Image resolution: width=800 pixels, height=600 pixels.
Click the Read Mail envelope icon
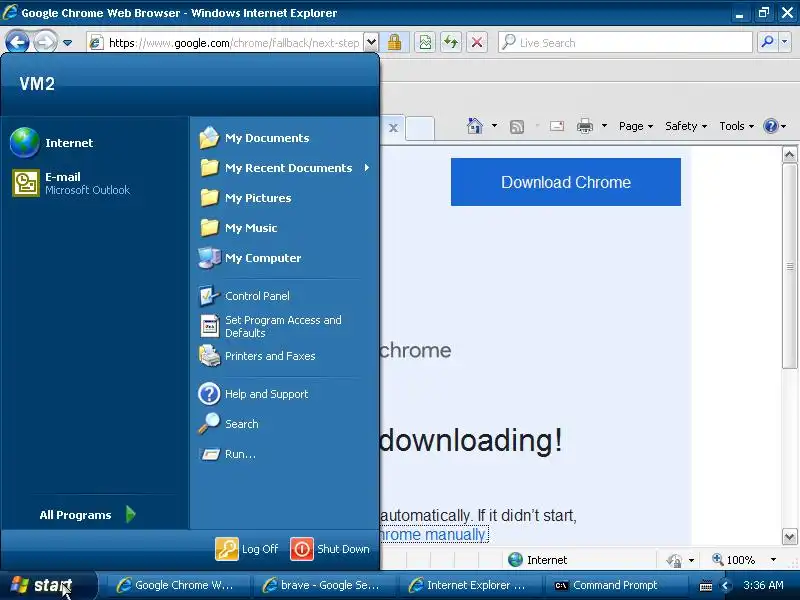click(x=557, y=126)
